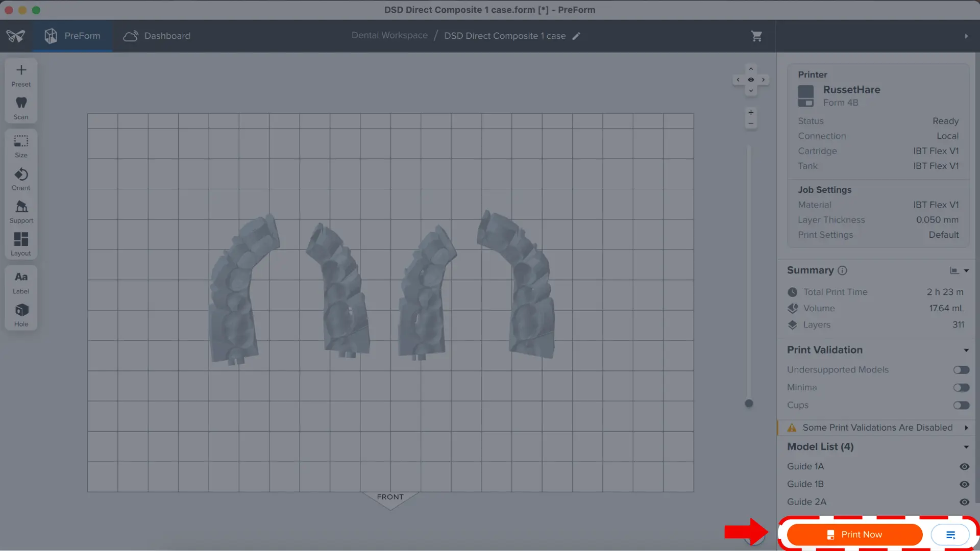Select the PreForm tab
980x551 pixels.
72,36
